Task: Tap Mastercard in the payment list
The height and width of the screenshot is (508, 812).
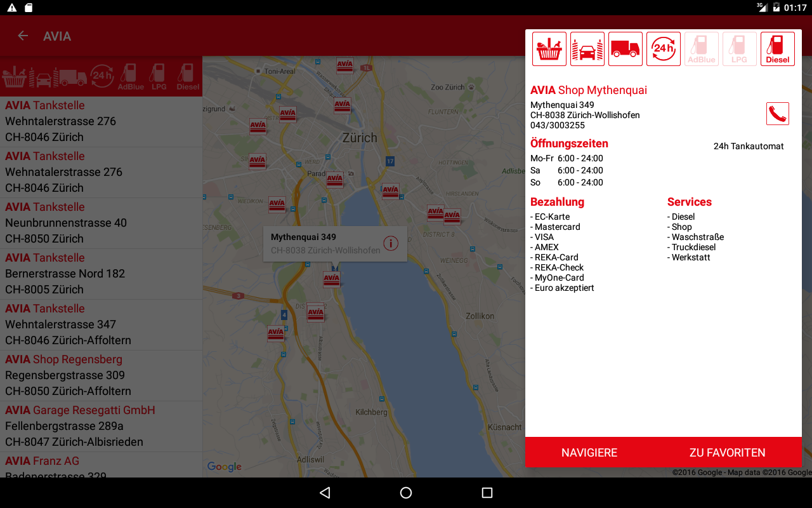Action: [x=555, y=227]
